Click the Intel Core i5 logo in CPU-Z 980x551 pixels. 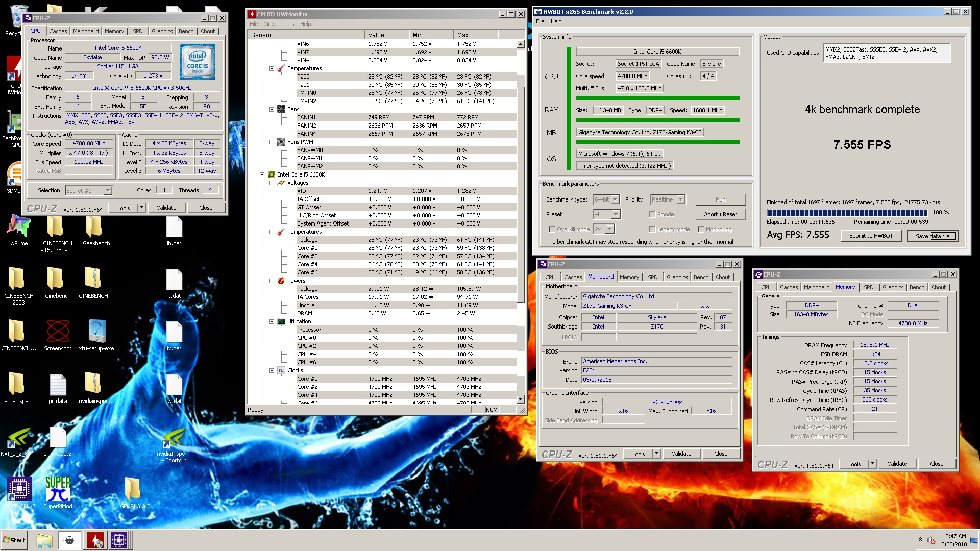[198, 61]
